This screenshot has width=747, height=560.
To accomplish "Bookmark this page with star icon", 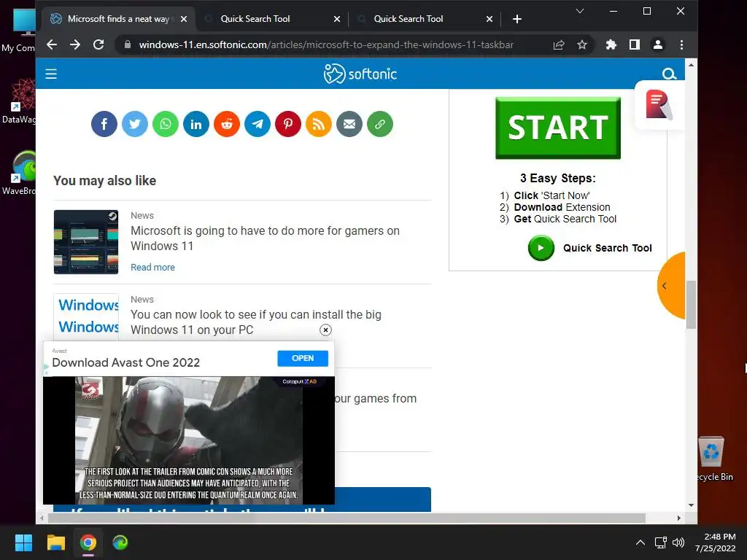I will pyautogui.click(x=581, y=44).
